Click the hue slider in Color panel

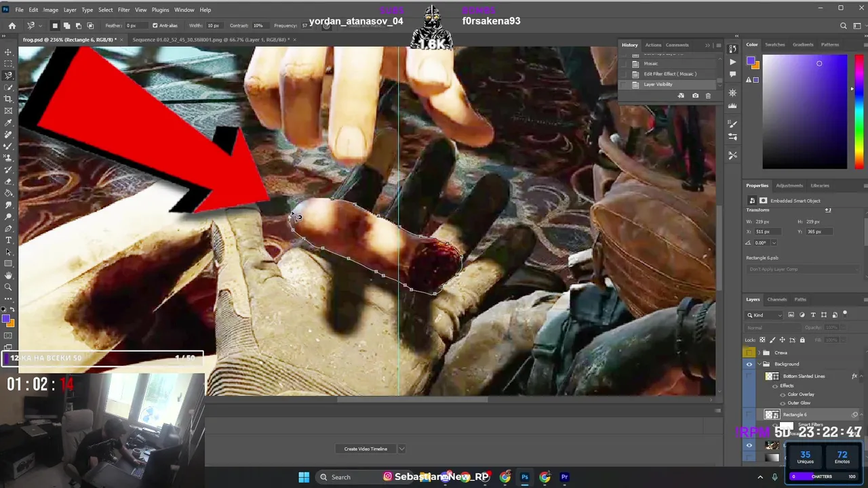click(x=859, y=112)
